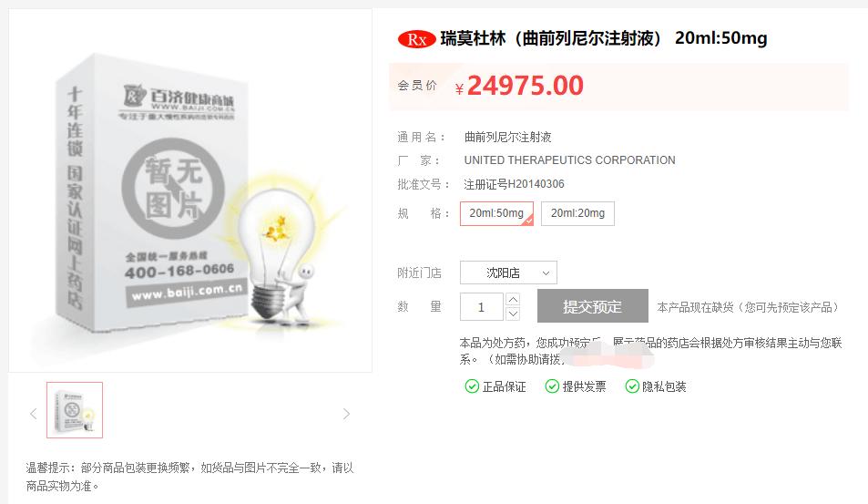Show next thumbnail with right arrow
The height and width of the screenshot is (504, 868).
point(346,414)
